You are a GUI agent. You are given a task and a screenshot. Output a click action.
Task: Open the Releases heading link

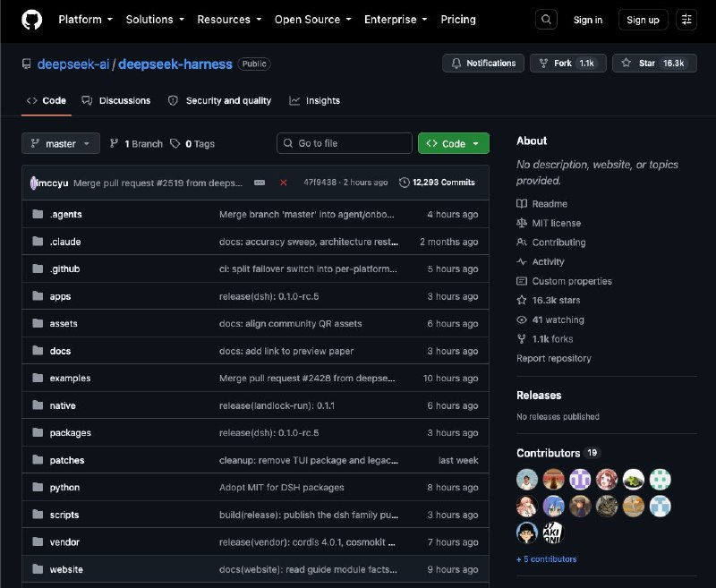coord(539,396)
